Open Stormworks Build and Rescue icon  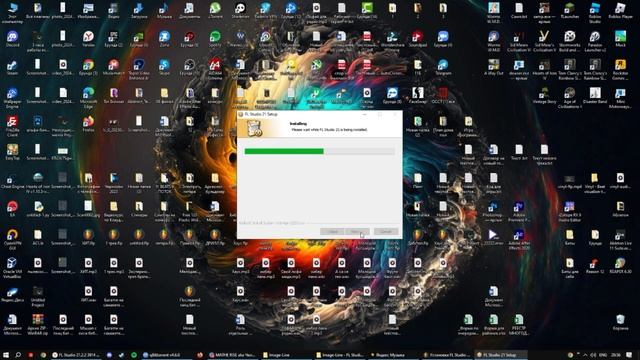pyautogui.click(x=569, y=41)
